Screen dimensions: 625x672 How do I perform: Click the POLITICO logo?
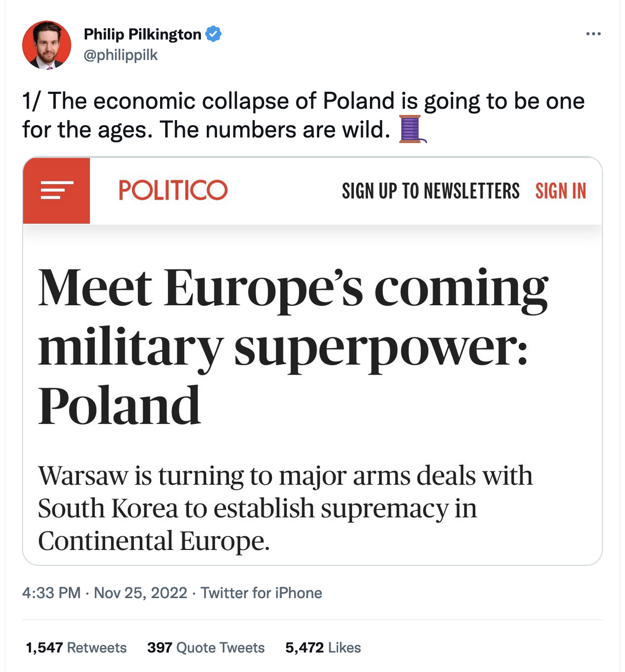tap(173, 190)
